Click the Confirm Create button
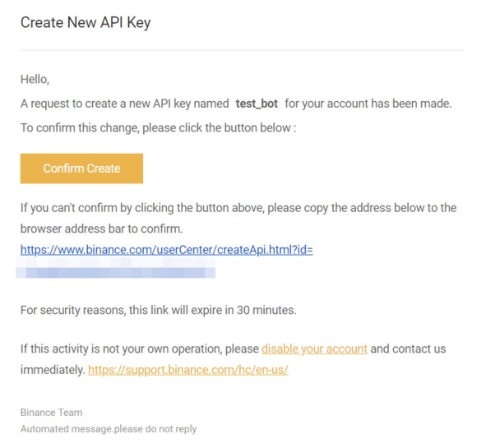Viewport: 486px width, 448px height. click(81, 169)
